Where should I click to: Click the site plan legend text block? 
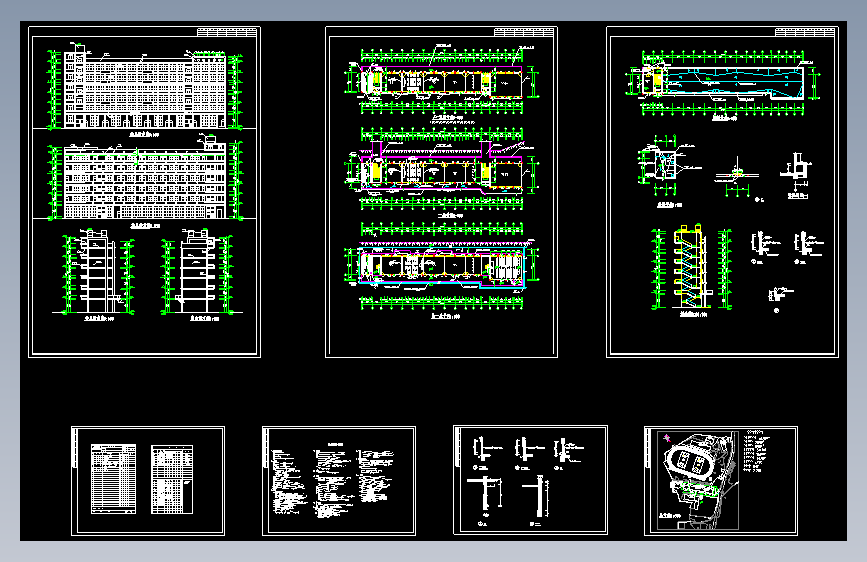pyautogui.click(x=757, y=450)
